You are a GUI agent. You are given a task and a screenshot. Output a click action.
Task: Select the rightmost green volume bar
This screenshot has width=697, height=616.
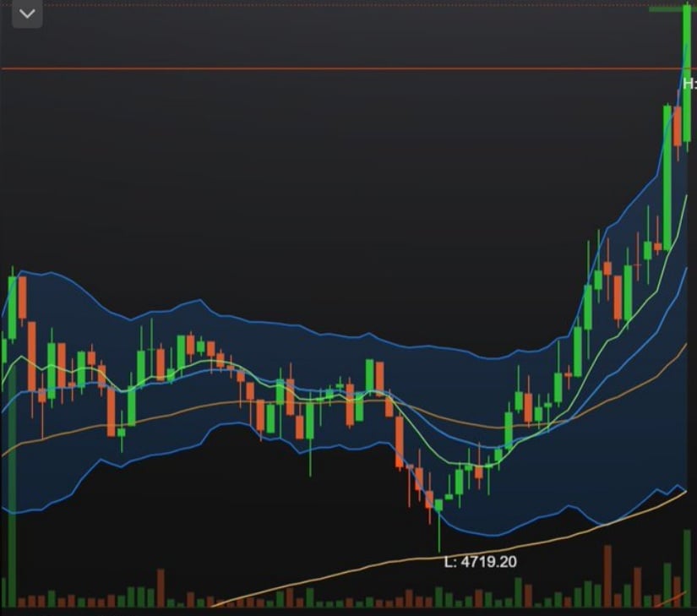point(687,569)
